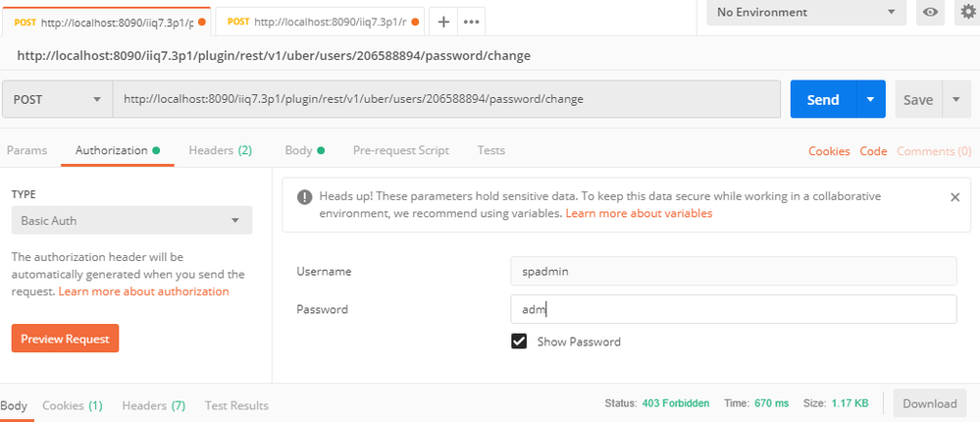
Task: Click the new tab plus icon
Action: click(443, 21)
